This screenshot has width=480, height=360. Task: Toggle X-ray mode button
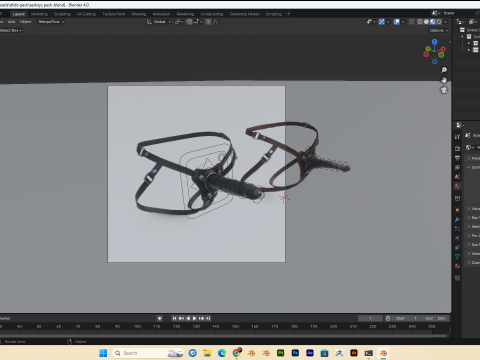point(412,22)
